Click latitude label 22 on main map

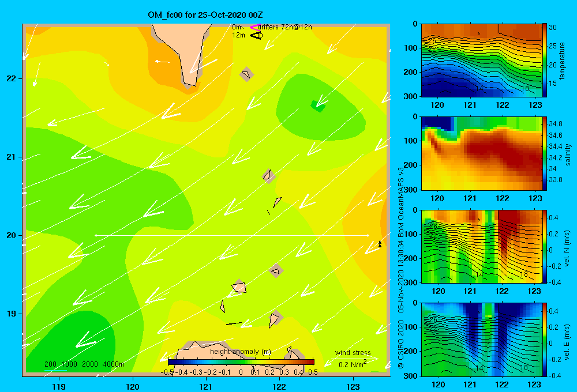point(11,78)
